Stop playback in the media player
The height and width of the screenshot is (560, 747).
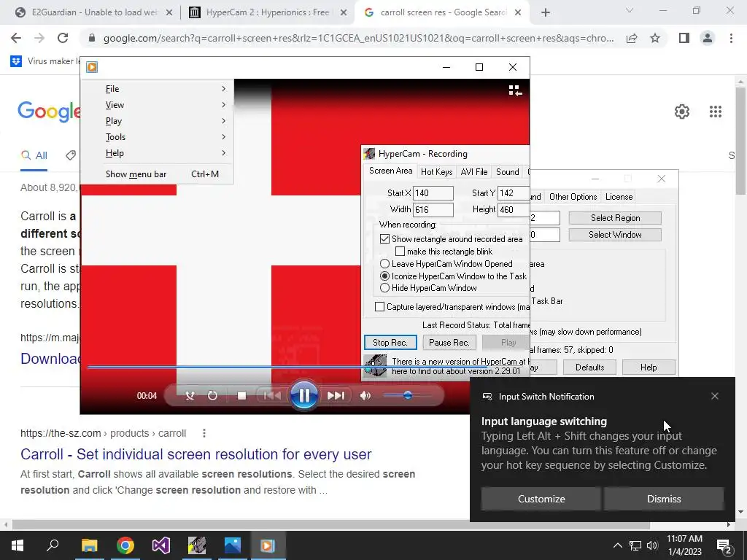[x=241, y=395]
